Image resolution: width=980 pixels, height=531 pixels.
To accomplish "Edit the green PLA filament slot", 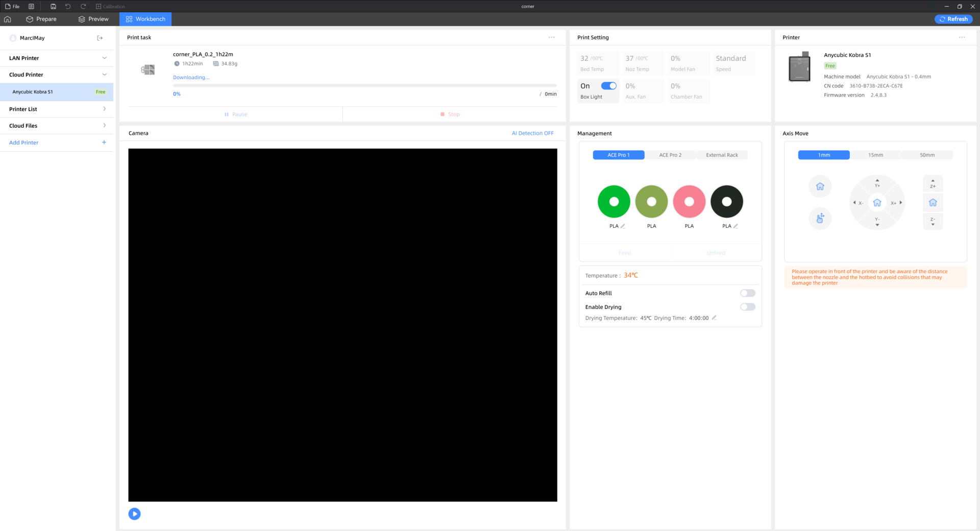I will click(x=623, y=226).
